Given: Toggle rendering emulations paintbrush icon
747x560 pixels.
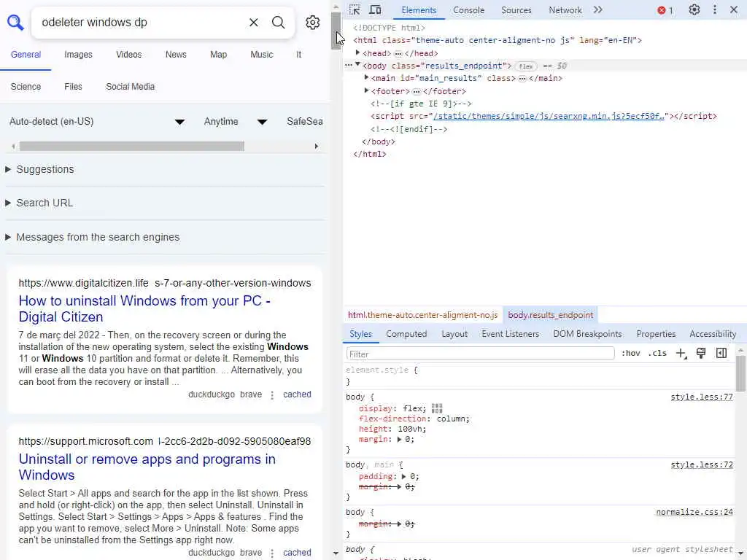Looking at the screenshot, I should (701, 354).
